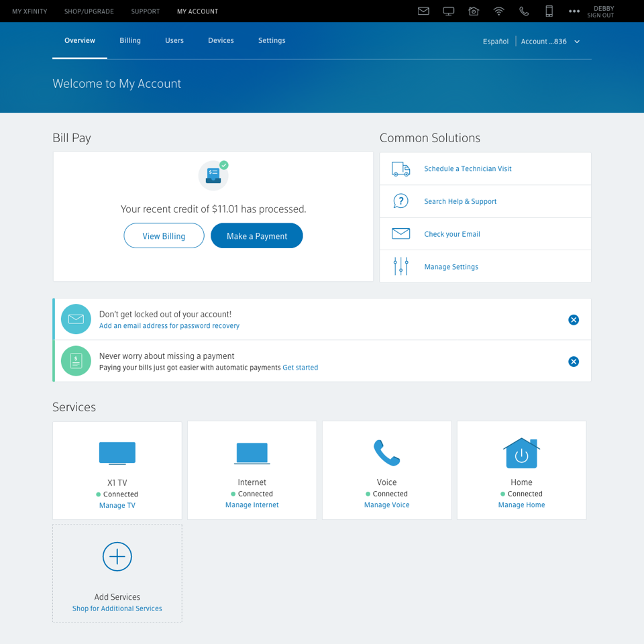The height and width of the screenshot is (644, 644).
Task: Switch to the Settings tab
Action: [x=272, y=41]
